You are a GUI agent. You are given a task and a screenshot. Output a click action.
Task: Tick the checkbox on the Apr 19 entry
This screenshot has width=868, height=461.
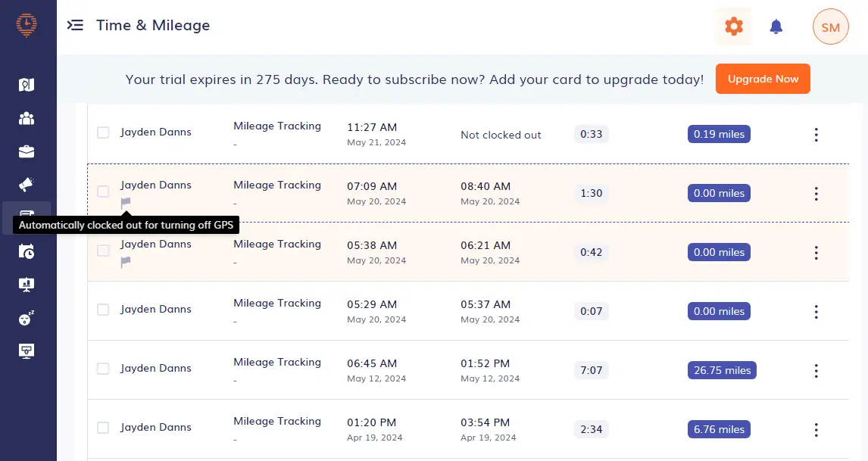(103, 428)
